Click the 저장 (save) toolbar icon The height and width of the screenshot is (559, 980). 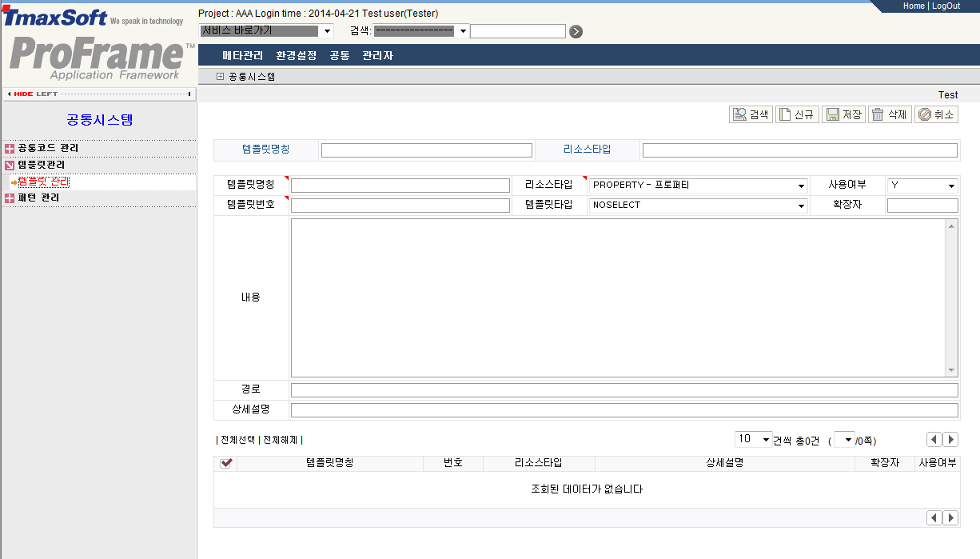click(844, 114)
